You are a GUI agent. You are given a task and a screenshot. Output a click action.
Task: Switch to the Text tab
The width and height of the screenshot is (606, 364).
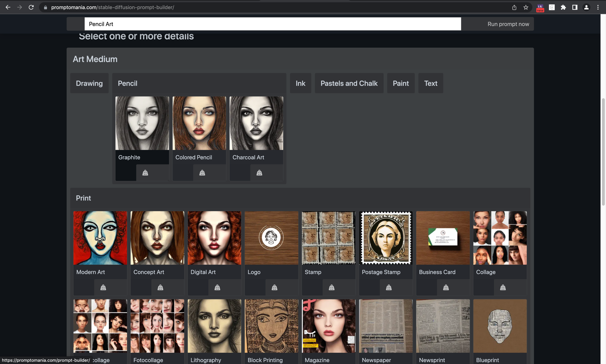click(431, 83)
